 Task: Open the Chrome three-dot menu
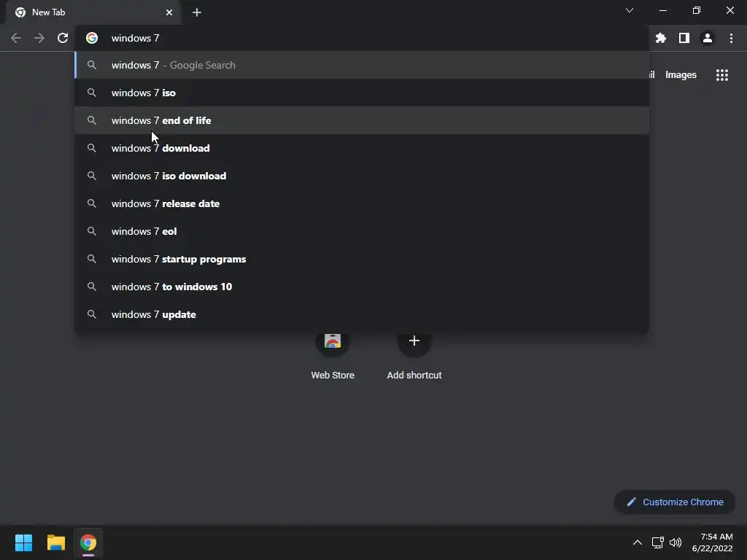click(x=731, y=38)
